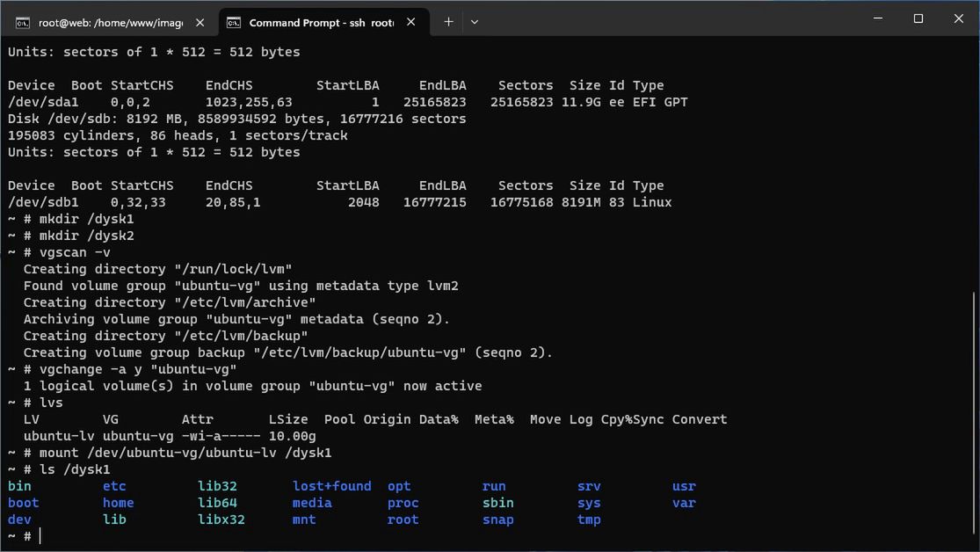Screen dimensions: 980x552
Task: Click the 'usr' directory name in ls output
Action: [684, 486]
